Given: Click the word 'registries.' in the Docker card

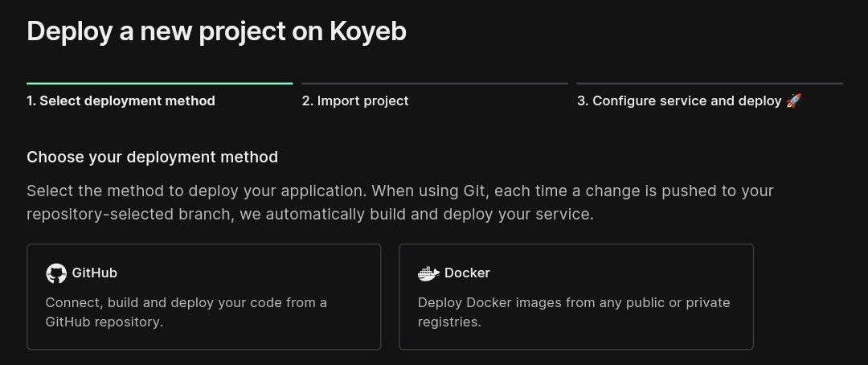Looking at the screenshot, I should [x=449, y=322].
